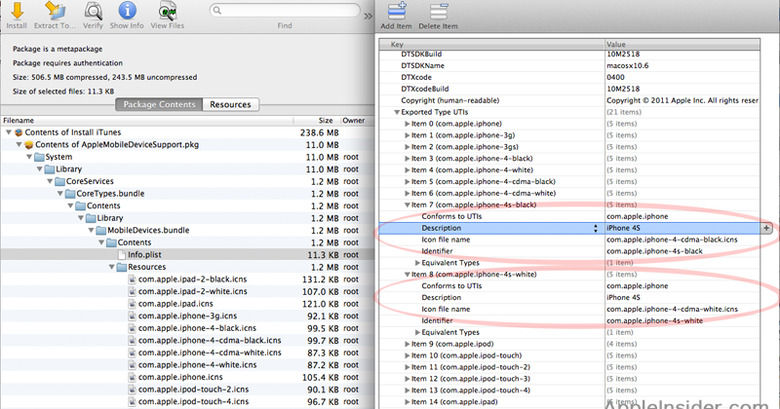This screenshot has width=780, height=409.
Task: Expand Item 3 (com.apple.iphone-4-black)
Action: tap(407, 159)
